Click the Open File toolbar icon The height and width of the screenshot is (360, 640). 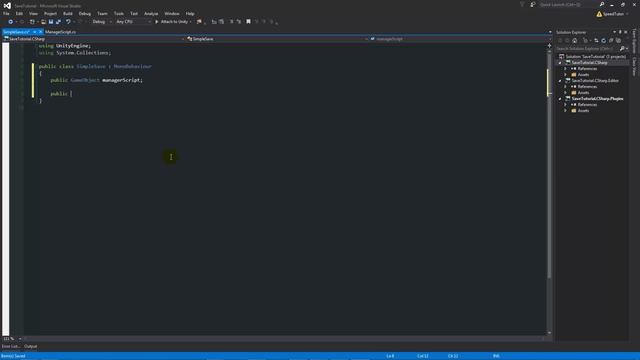pyautogui.click(x=43, y=22)
